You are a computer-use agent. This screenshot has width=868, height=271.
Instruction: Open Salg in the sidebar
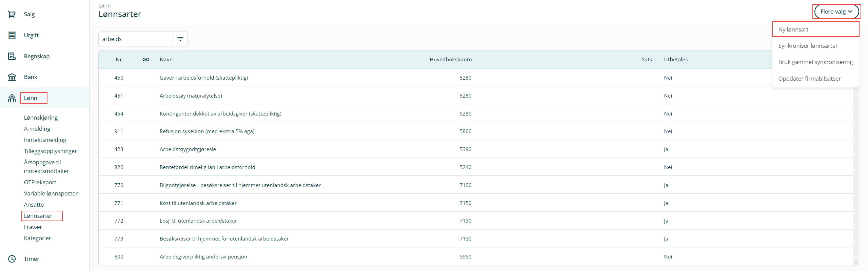coord(29,14)
